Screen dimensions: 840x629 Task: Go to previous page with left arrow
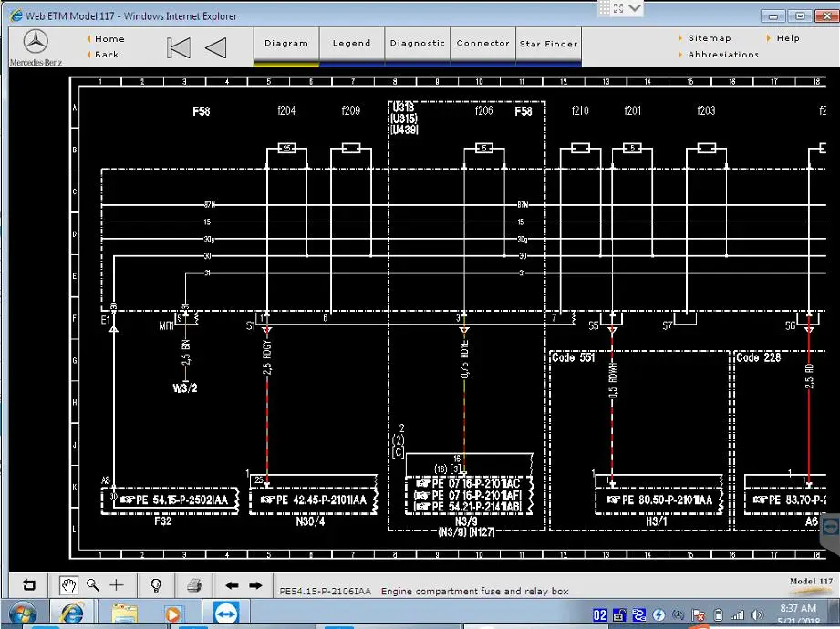coord(232,585)
